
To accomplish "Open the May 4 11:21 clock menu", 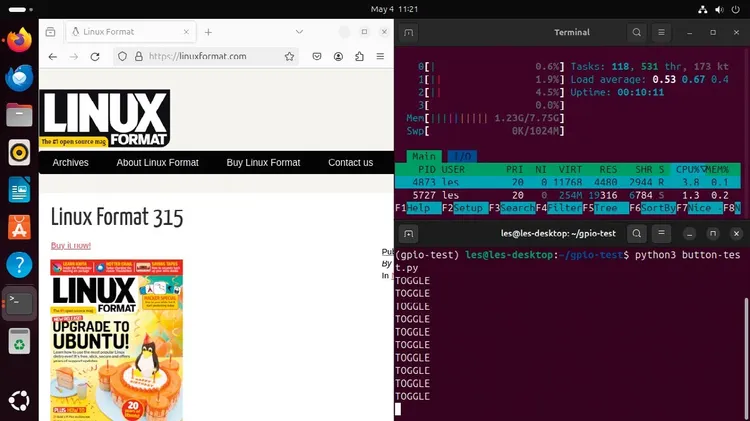I will click(394, 9).
